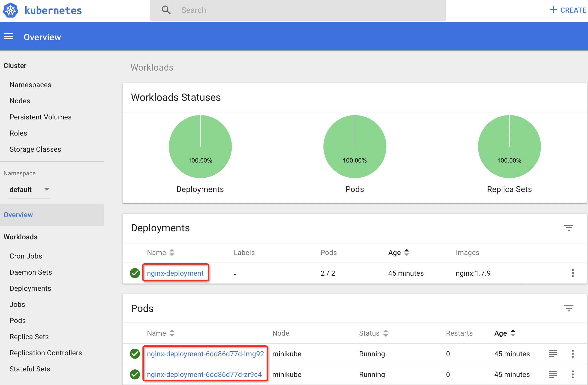The height and width of the screenshot is (385, 588).
Task: Click the Kubernetes helm logo icon
Action: [x=11, y=10]
